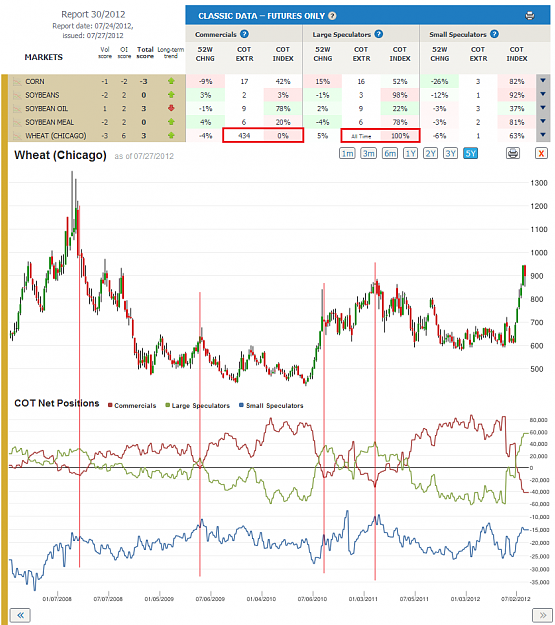
Task: Click the Large Speculators 100% COT index cell
Action: click(x=400, y=136)
